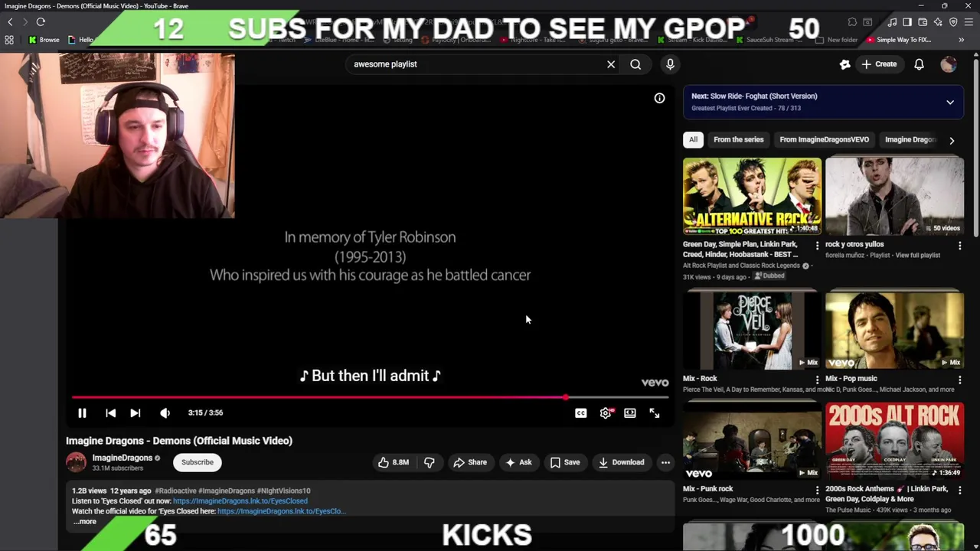Clear the search box text
The height and width of the screenshot is (551, 980).
pyautogui.click(x=611, y=64)
